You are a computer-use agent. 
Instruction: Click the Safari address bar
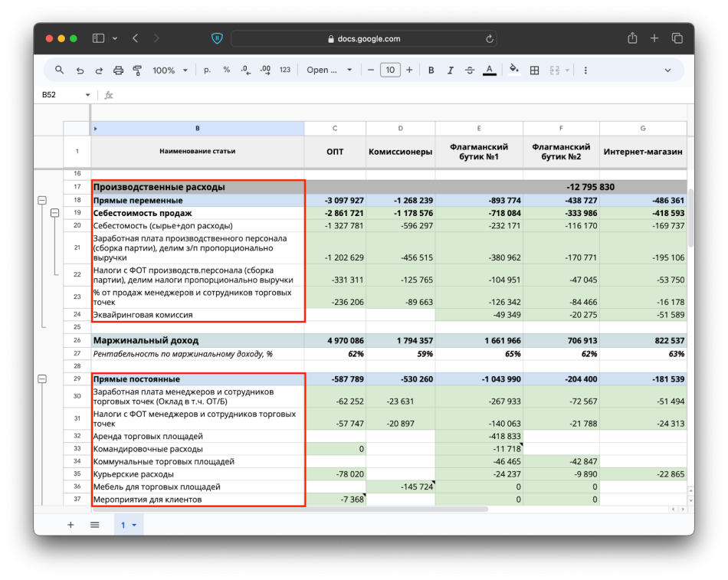pyautogui.click(x=363, y=38)
